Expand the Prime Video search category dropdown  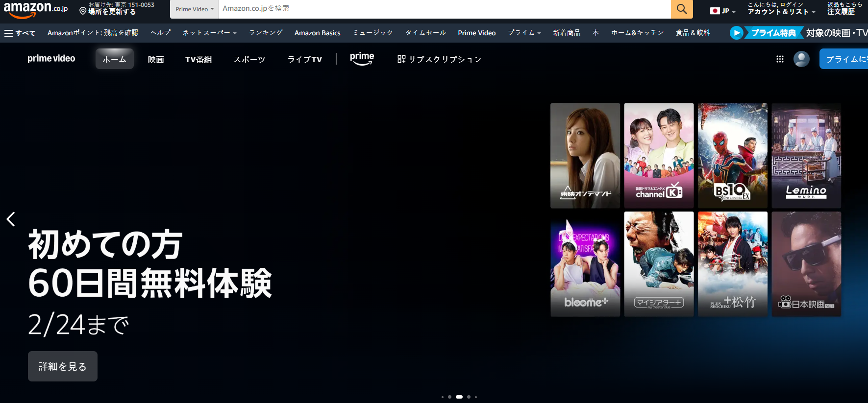pyautogui.click(x=195, y=9)
